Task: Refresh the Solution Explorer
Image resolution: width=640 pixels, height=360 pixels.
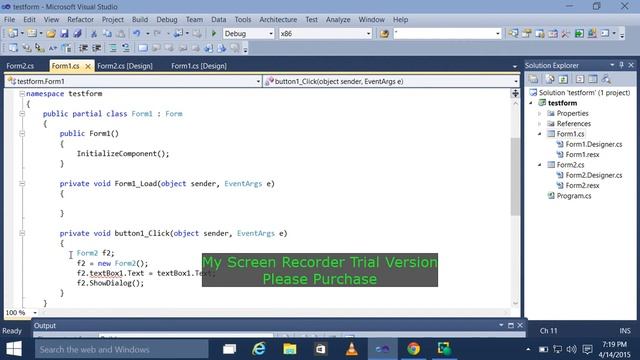Action: [563, 79]
